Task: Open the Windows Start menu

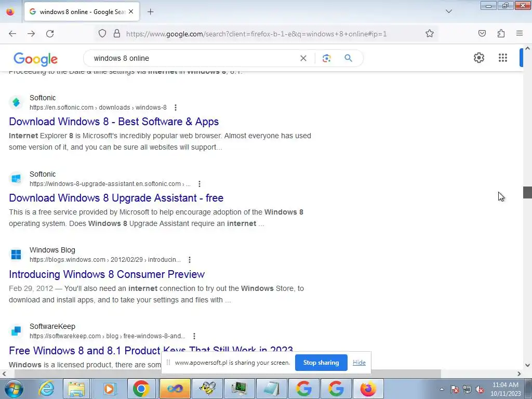Action: point(13,389)
